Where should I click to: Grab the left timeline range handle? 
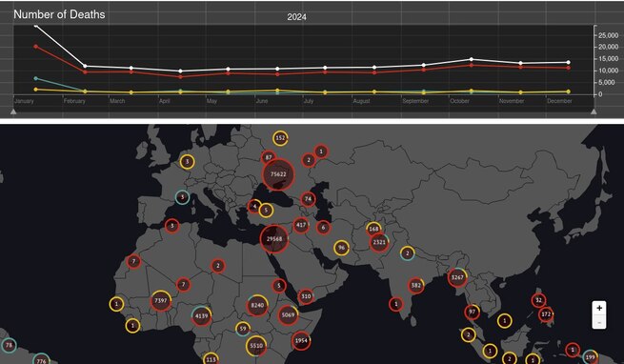click(x=13, y=112)
